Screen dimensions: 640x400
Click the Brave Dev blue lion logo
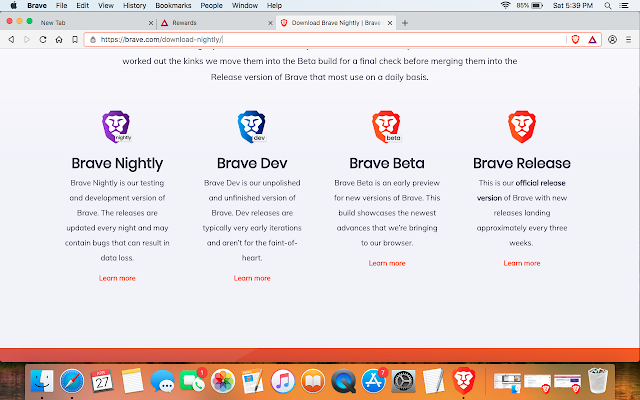(x=252, y=127)
